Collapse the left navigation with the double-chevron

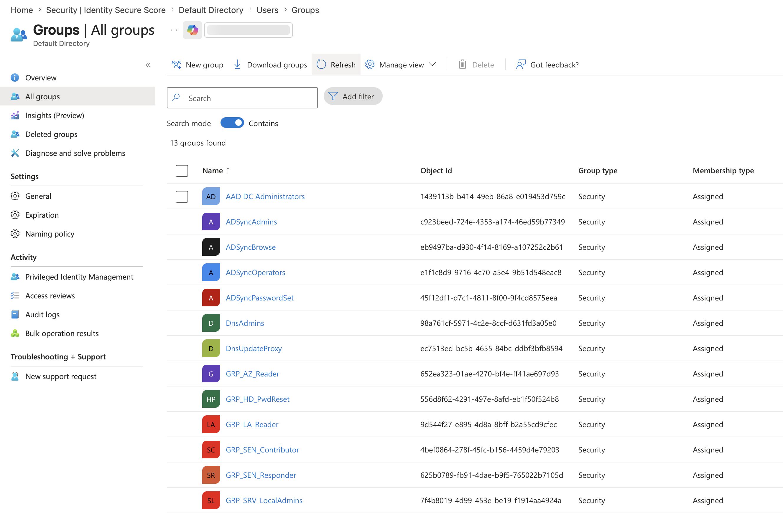[x=148, y=65]
